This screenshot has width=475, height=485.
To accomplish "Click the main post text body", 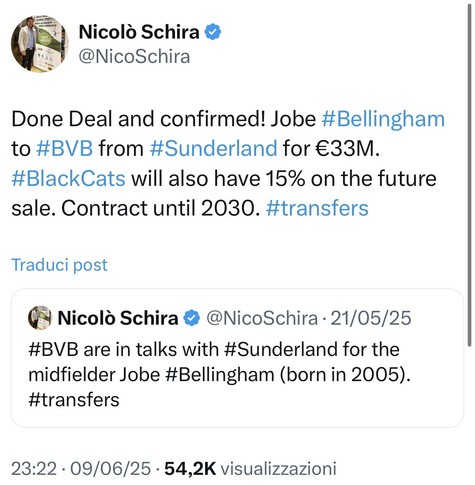I will tap(228, 164).
